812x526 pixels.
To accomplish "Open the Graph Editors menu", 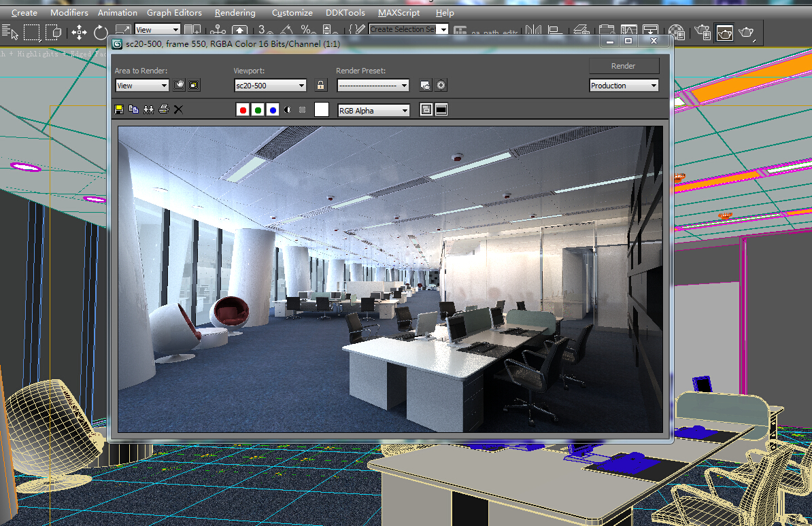I will click(x=174, y=13).
